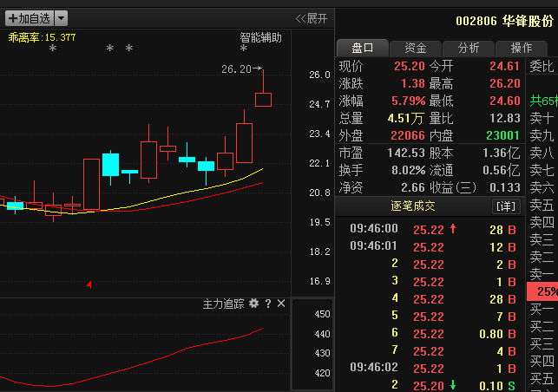Image resolution: width=558 pixels, height=392 pixels.
Task: Click the asterisk marker under 智能辅助
Action: [x=243, y=48]
